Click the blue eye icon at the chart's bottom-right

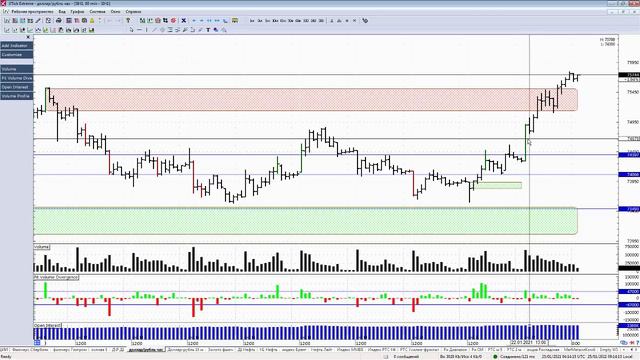(624, 343)
